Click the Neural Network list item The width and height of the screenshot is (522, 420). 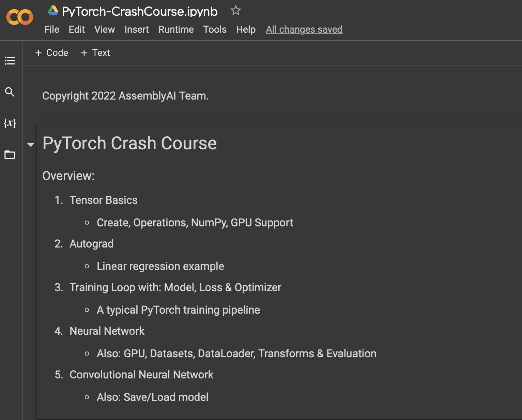(x=107, y=331)
